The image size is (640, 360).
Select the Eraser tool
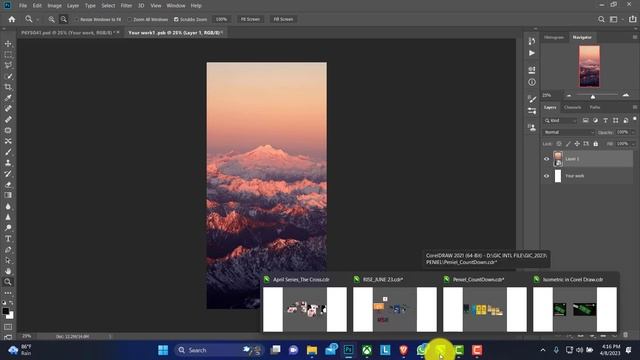click(x=8, y=184)
